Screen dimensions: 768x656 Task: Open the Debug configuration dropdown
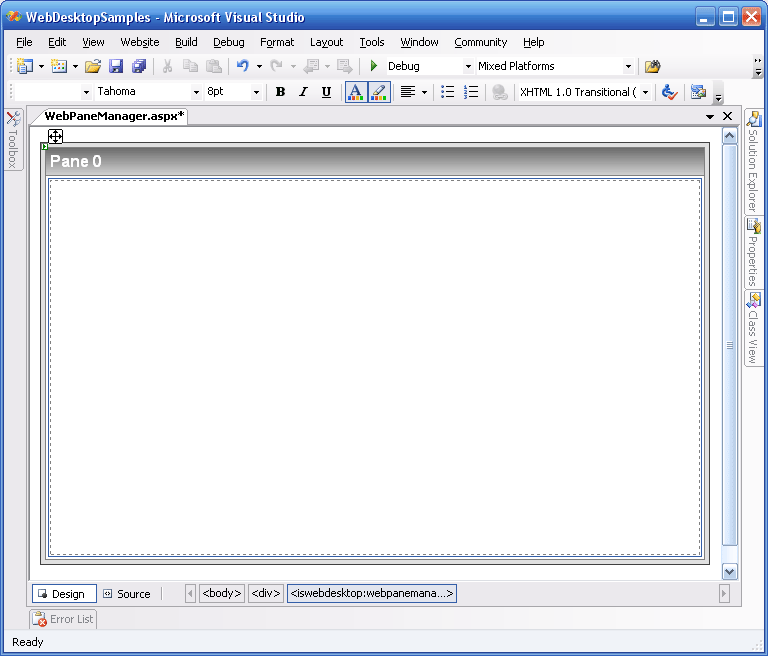pos(468,67)
